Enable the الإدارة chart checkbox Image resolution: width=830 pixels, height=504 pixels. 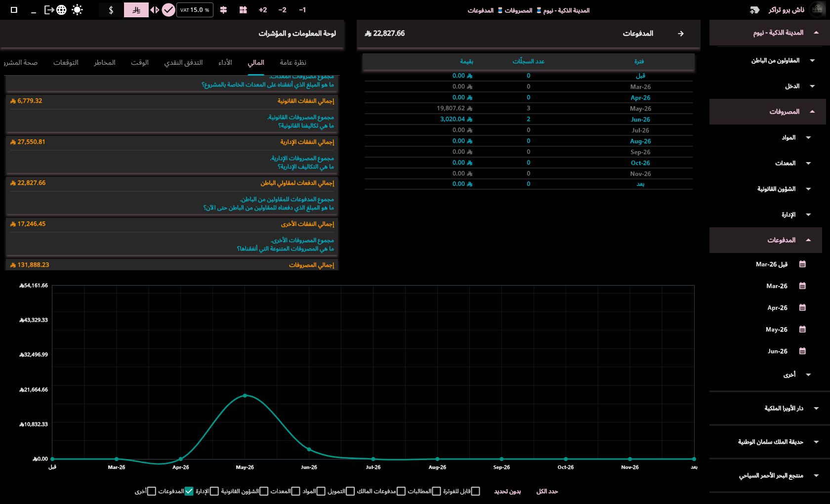click(214, 491)
